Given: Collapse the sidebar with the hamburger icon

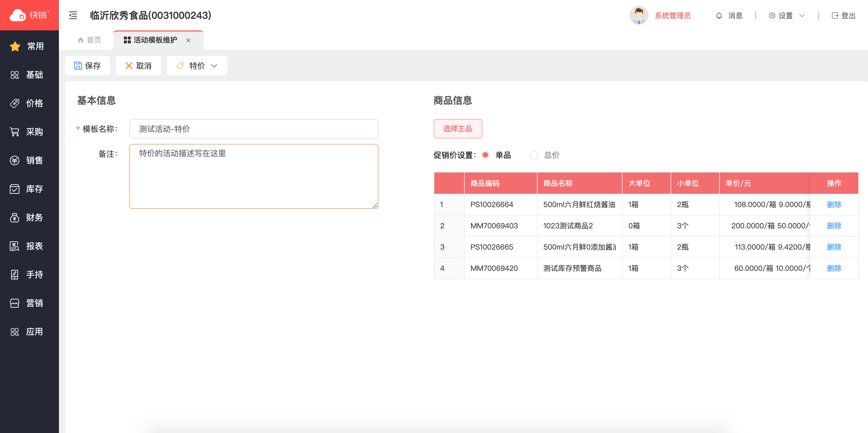Looking at the screenshot, I should click(73, 15).
